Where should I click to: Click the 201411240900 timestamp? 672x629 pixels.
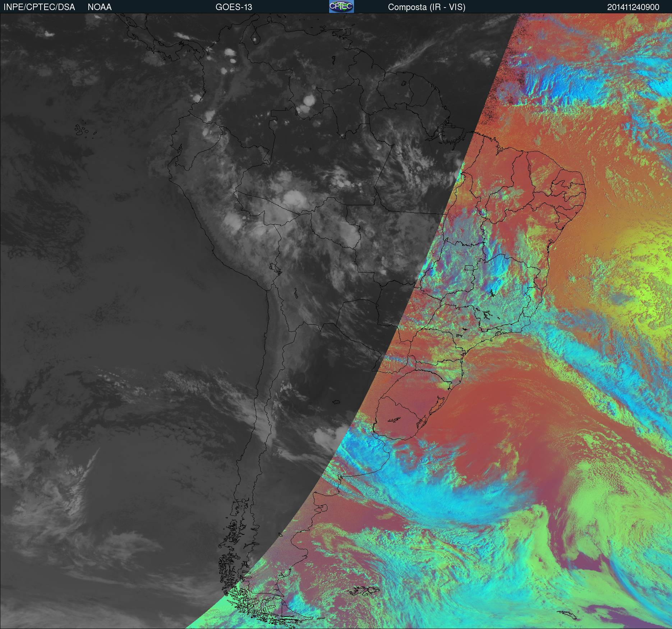[x=633, y=7]
